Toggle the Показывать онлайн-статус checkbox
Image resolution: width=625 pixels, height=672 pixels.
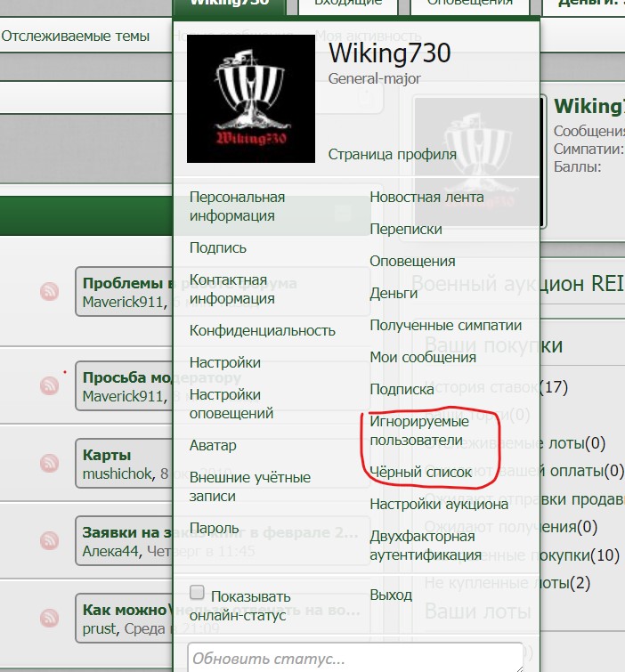coord(197,593)
